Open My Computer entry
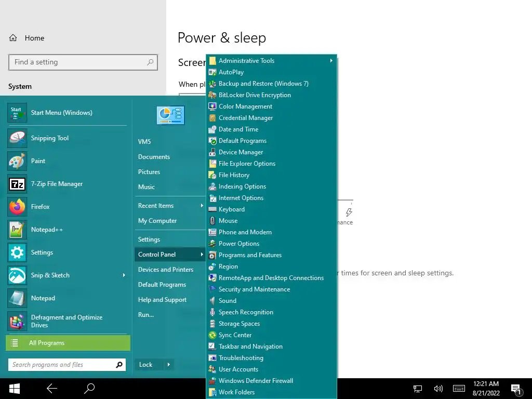 [x=157, y=220]
